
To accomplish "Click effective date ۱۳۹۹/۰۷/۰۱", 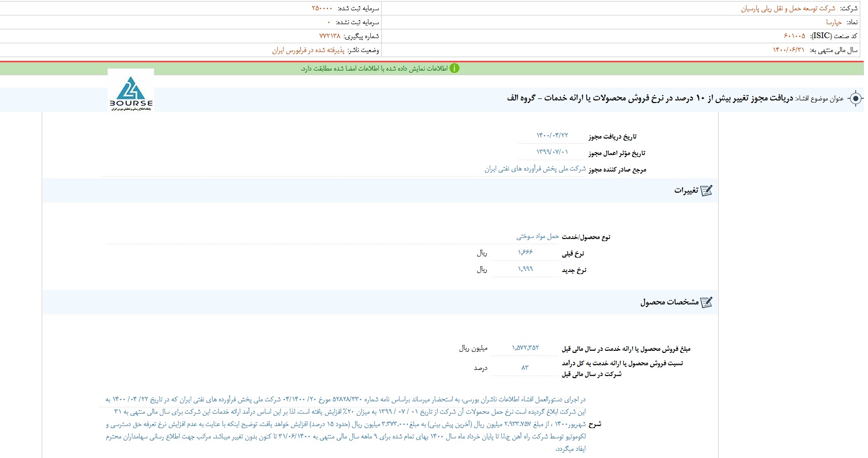I will coord(552,152).
